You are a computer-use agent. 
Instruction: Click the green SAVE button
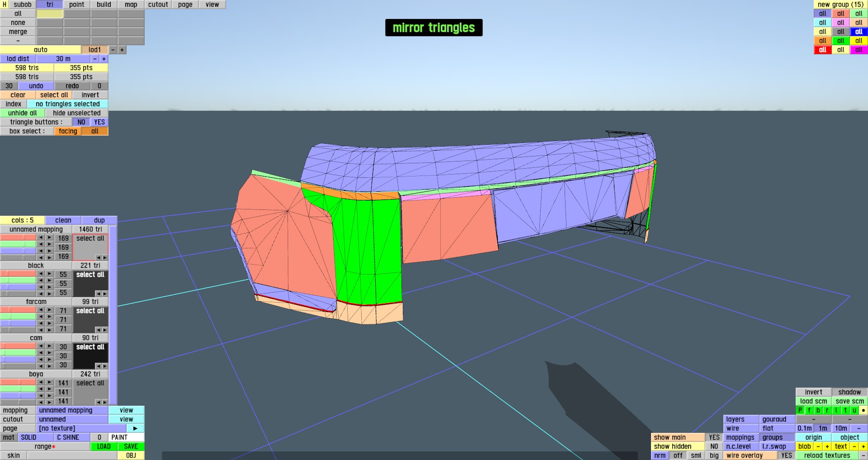[131, 446]
